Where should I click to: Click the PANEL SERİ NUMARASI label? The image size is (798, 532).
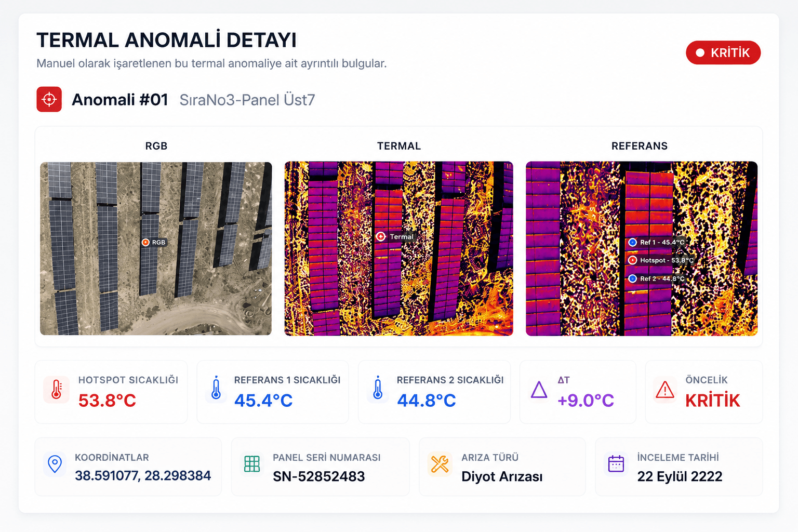point(327,457)
